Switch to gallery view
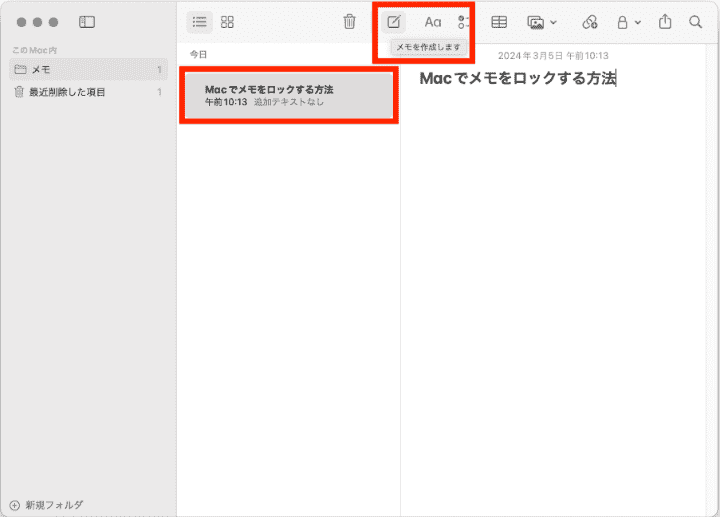Viewport: 720px width, 517px height. (227, 22)
